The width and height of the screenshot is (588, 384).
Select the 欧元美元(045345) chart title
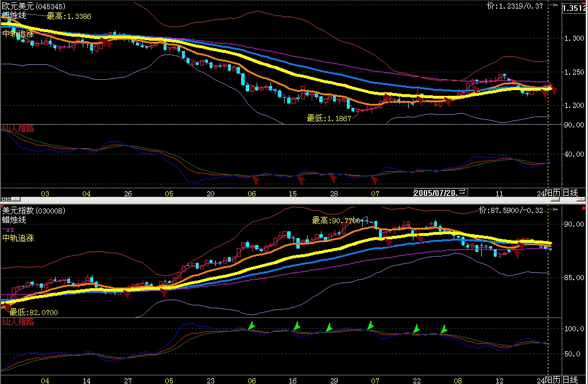point(33,6)
